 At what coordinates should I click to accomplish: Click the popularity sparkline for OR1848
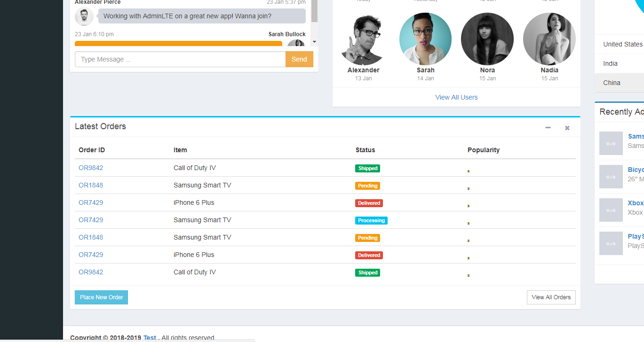[468, 188]
